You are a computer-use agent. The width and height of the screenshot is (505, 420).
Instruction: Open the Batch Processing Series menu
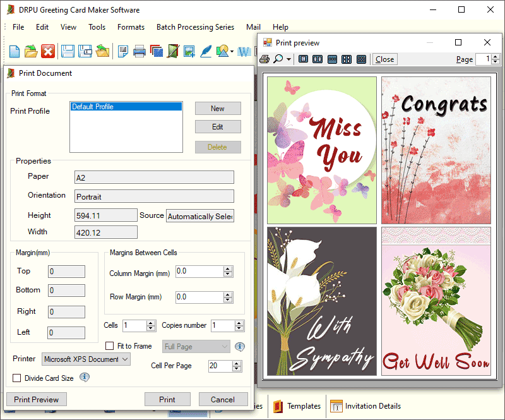pyautogui.click(x=195, y=27)
